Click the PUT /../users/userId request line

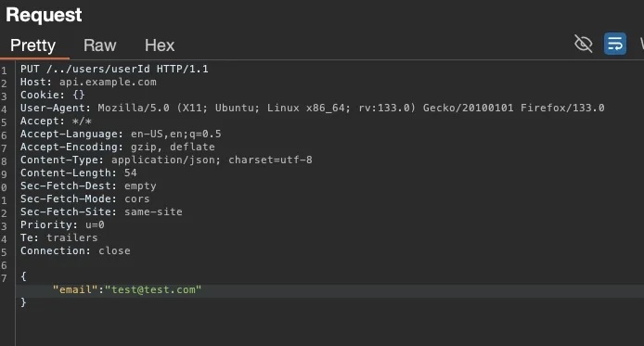coord(114,69)
